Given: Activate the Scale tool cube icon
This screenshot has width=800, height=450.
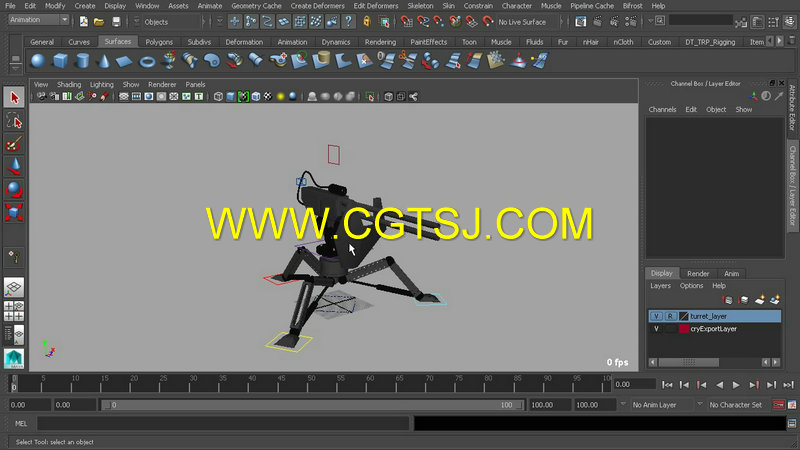Looking at the screenshot, I should [14, 212].
